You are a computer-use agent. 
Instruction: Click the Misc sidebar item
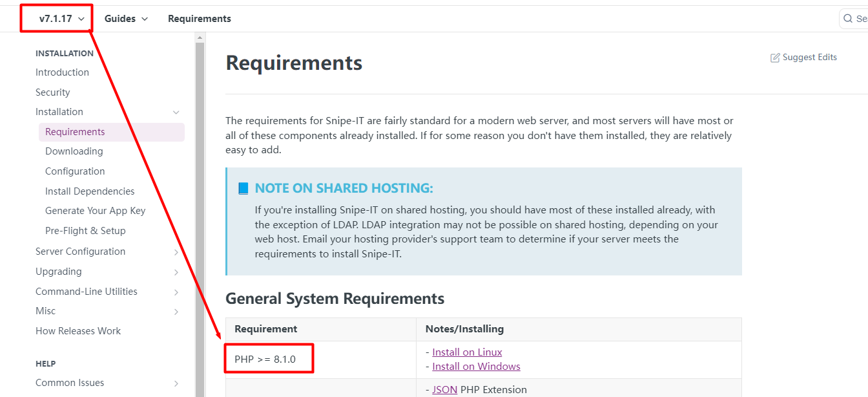click(45, 311)
